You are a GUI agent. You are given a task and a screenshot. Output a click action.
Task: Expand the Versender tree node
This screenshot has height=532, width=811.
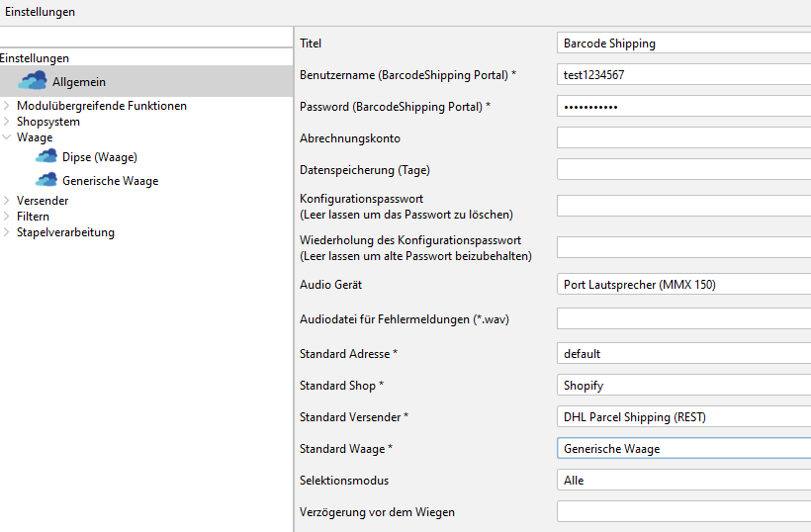7,201
